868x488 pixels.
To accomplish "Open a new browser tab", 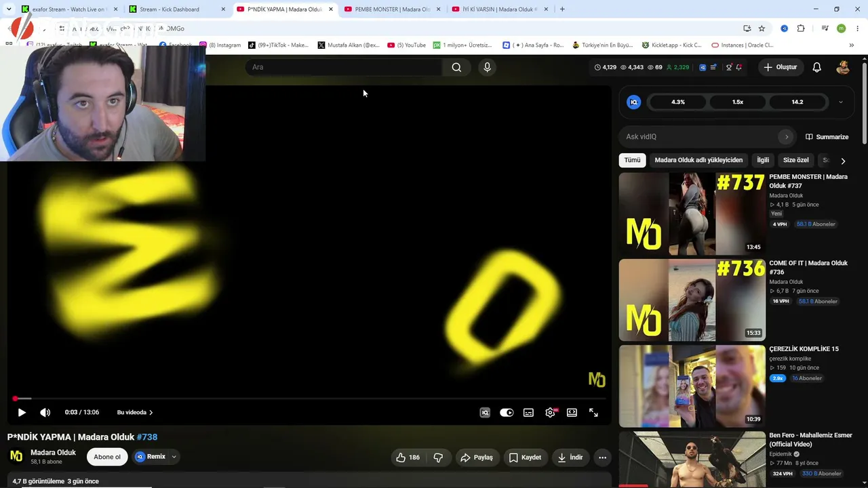I will (x=562, y=9).
